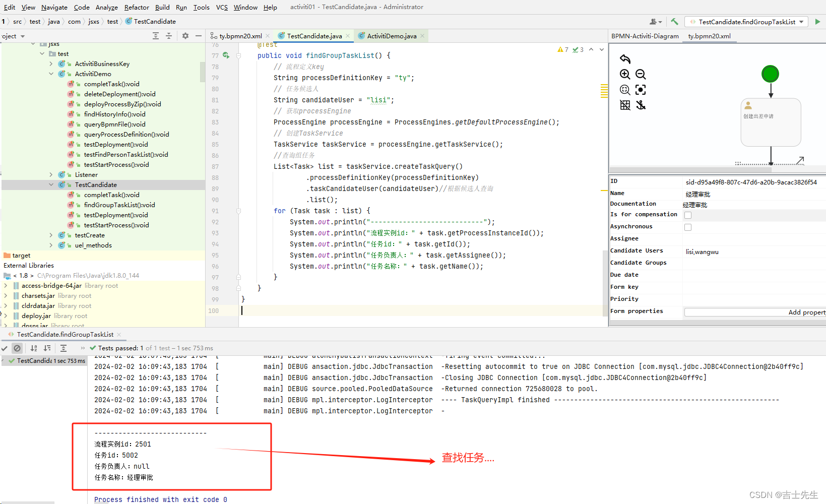The image size is (826, 504).
Task: Click the typo count indicator showing 3
Action: pos(578,49)
